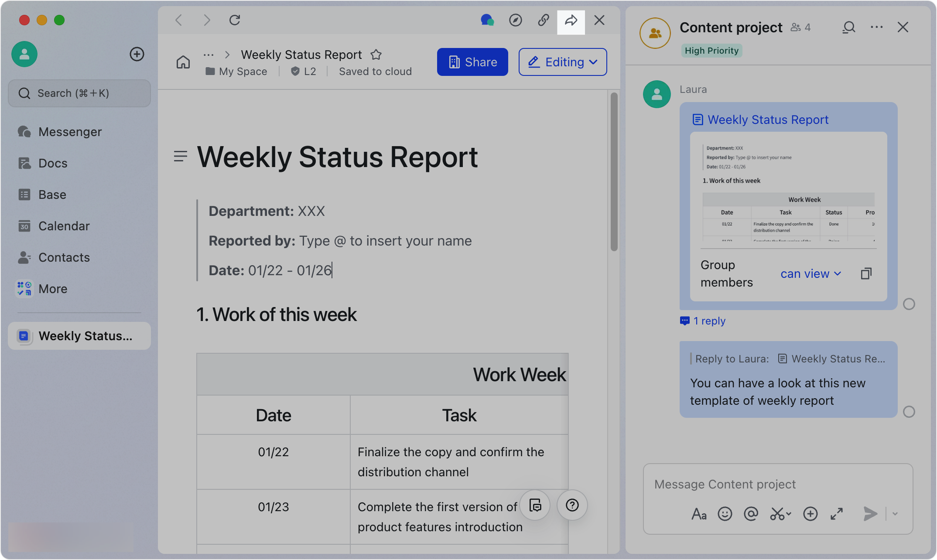This screenshot has width=937, height=560.
Task: Search within the Content project chat
Action: [x=848, y=27]
